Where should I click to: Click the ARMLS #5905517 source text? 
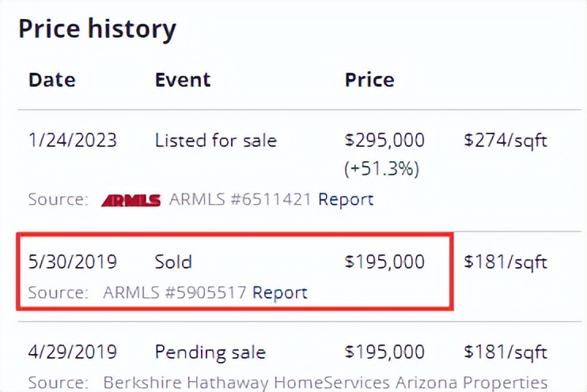[174, 292]
